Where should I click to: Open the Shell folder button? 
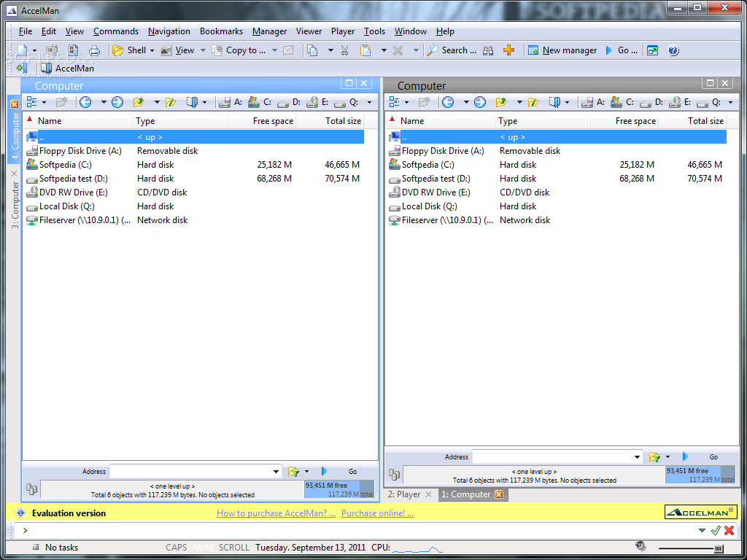[x=129, y=50]
